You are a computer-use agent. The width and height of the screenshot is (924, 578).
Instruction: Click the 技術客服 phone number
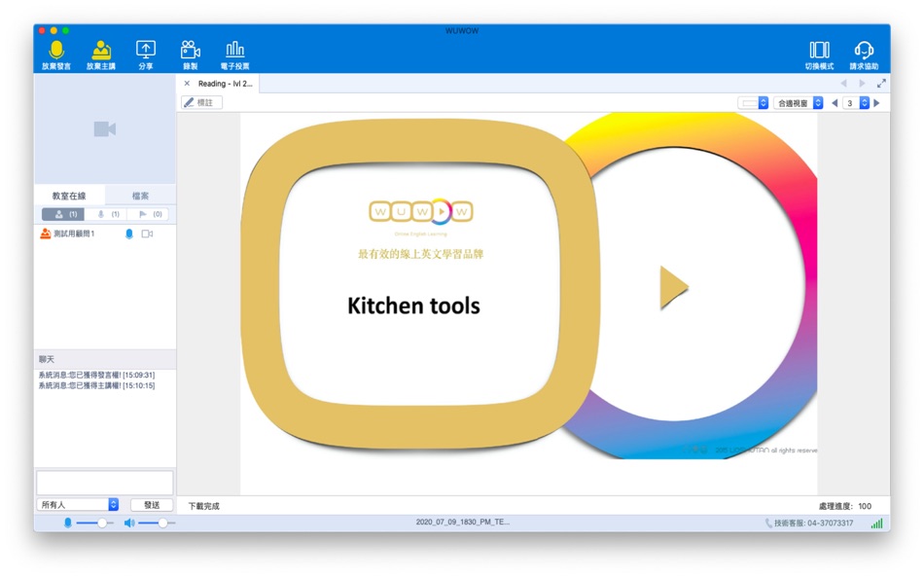click(809, 524)
